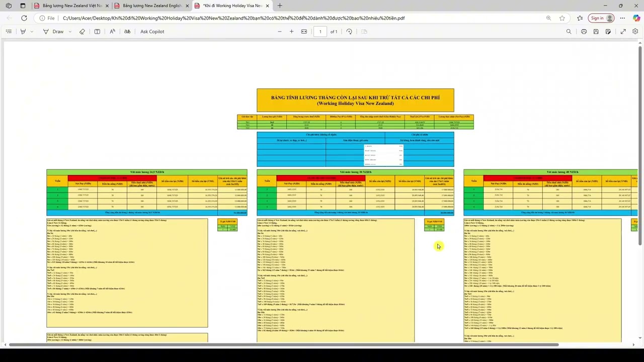Open the Translate tool
644x362 pixels.
127,31
